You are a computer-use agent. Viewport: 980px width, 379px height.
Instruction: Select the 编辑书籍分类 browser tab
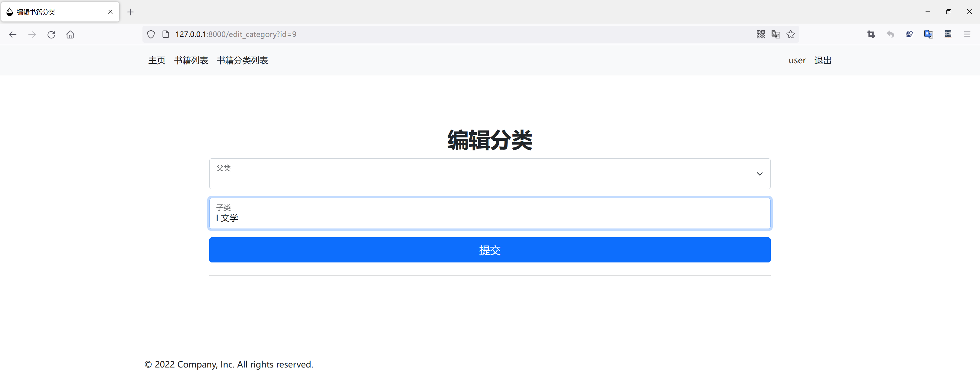tap(60, 12)
